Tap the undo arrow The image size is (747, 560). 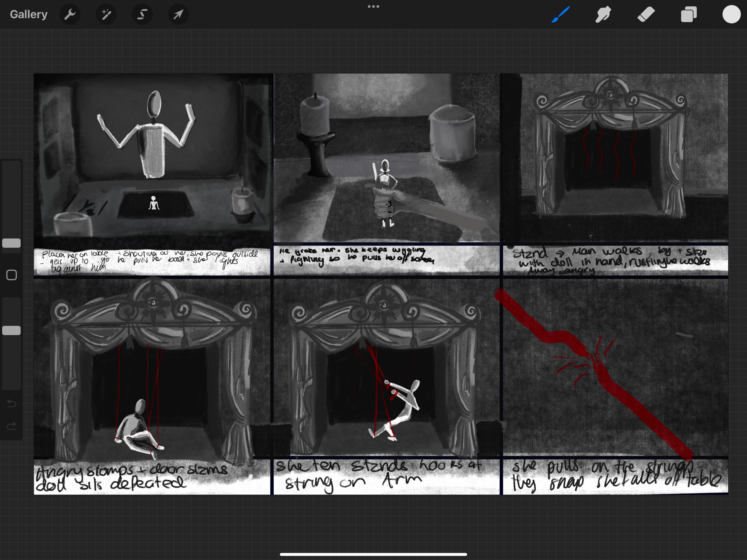[11, 403]
